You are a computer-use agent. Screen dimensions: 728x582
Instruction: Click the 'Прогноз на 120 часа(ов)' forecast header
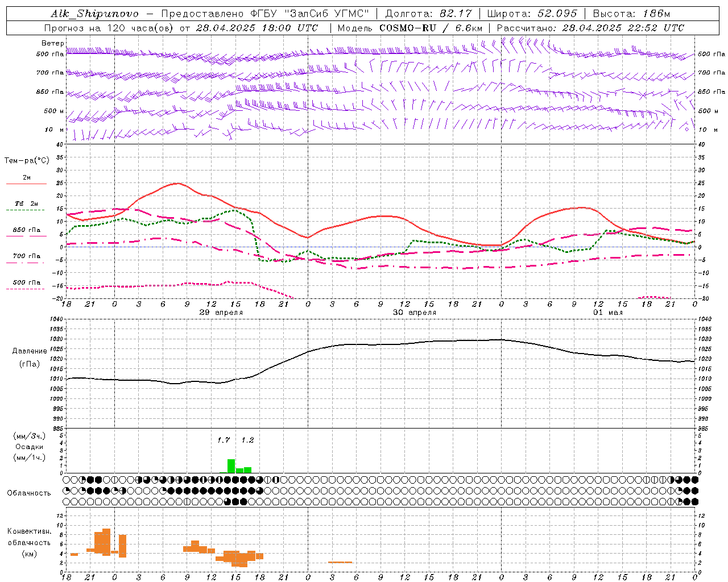point(109,28)
